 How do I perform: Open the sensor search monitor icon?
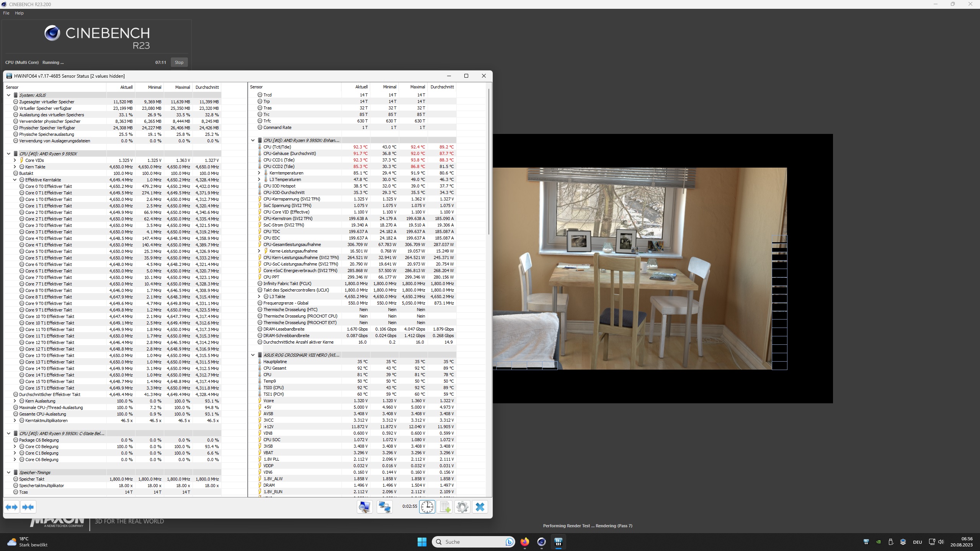(364, 507)
